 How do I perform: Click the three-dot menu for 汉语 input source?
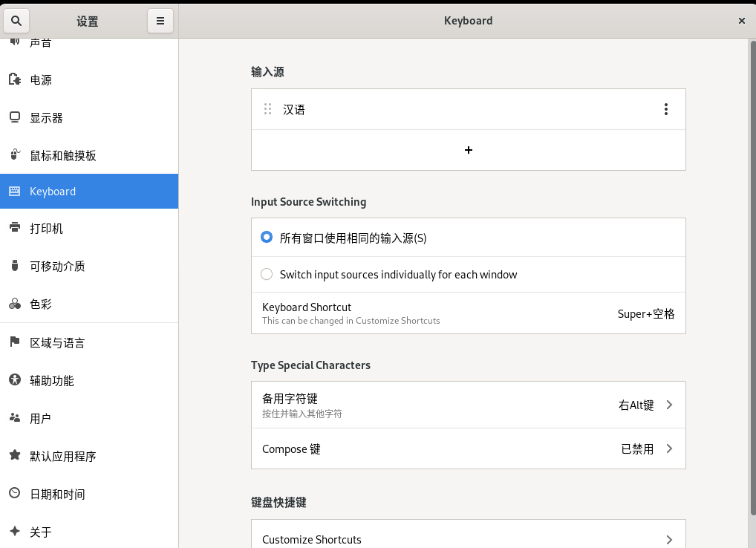tap(665, 110)
